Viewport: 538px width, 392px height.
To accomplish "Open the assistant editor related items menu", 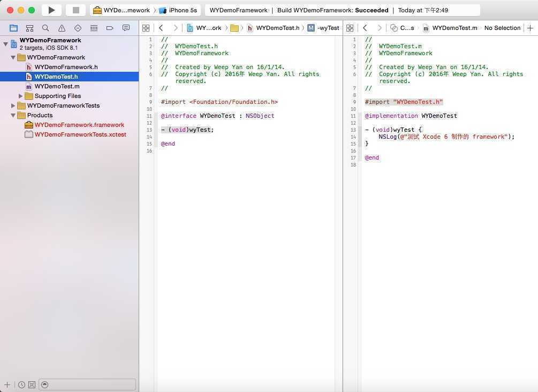I will tap(350, 28).
